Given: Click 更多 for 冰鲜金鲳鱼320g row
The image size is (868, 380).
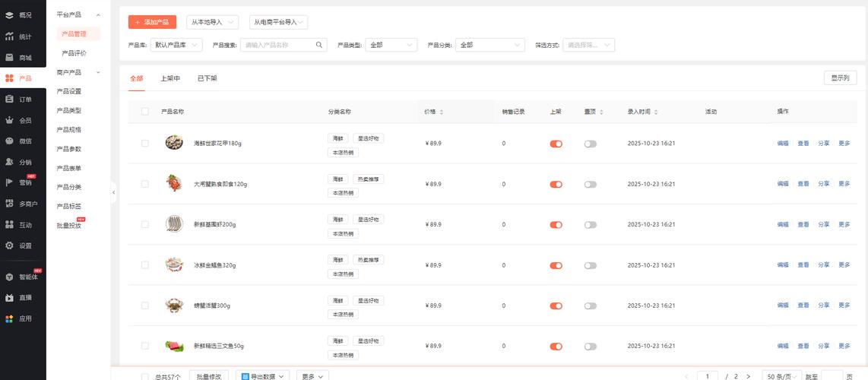Looking at the screenshot, I should pos(844,265).
